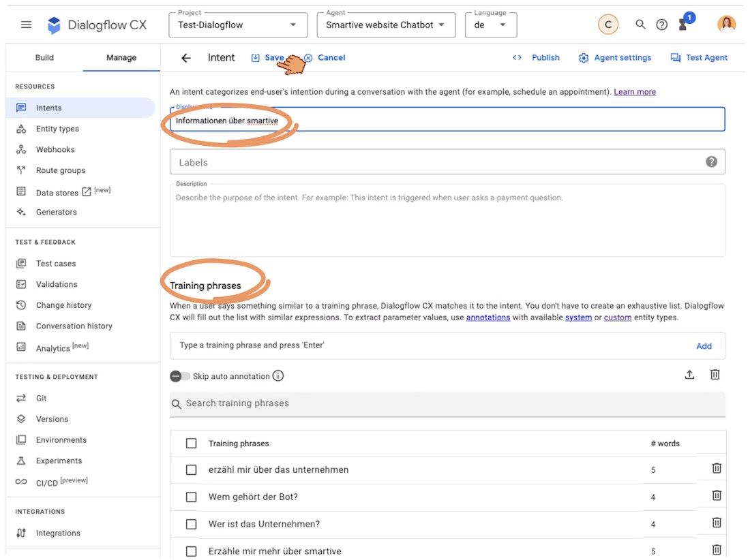Open the help question mark icon in header
Image resolution: width=750 pixels, height=560 pixels.
click(x=661, y=25)
